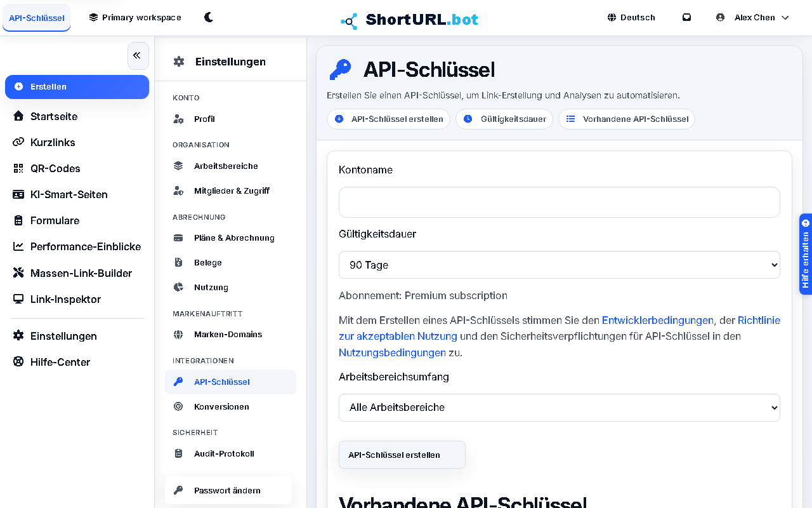Open Marken-Domains globe icon
This screenshot has height=508, width=812.
point(178,334)
